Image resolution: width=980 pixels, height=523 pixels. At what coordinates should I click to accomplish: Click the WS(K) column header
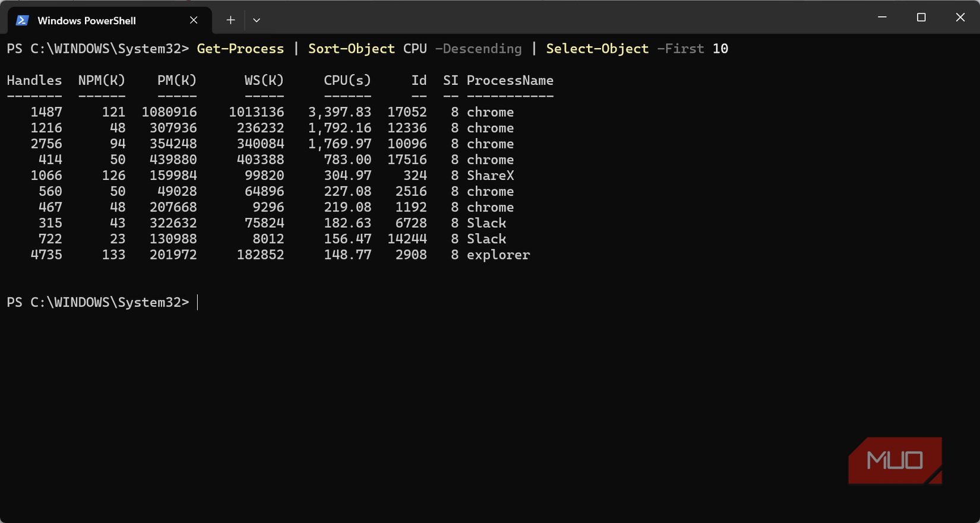click(x=264, y=80)
